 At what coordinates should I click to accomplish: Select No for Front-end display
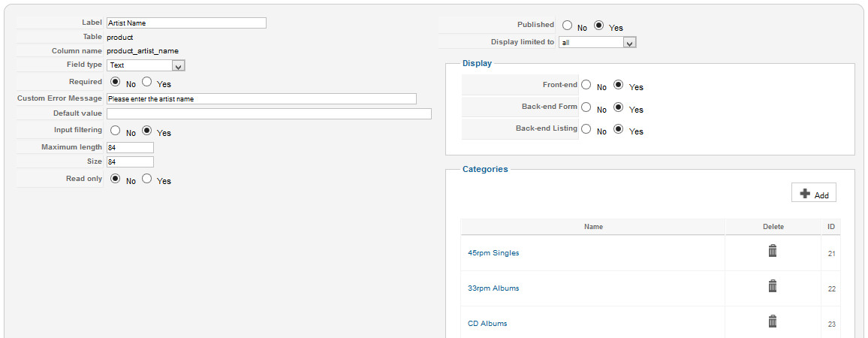pos(586,85)
